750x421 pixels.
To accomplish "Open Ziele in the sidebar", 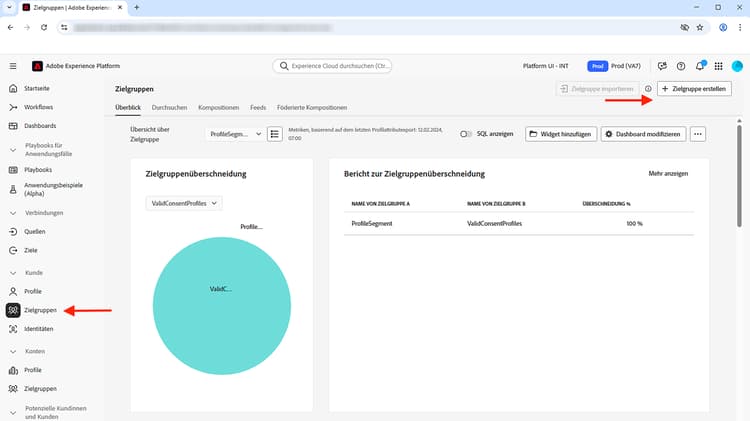I will (x=31, y=250).
